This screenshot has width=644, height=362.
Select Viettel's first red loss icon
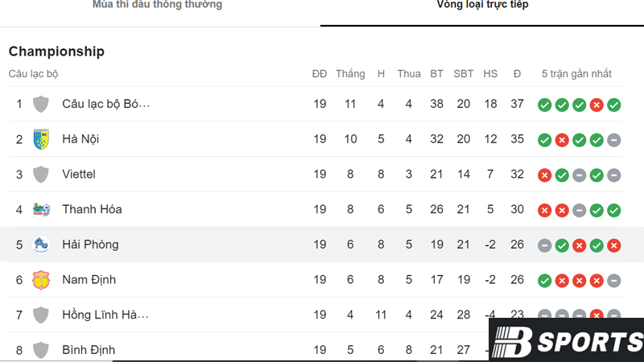[x=545, y=175]
